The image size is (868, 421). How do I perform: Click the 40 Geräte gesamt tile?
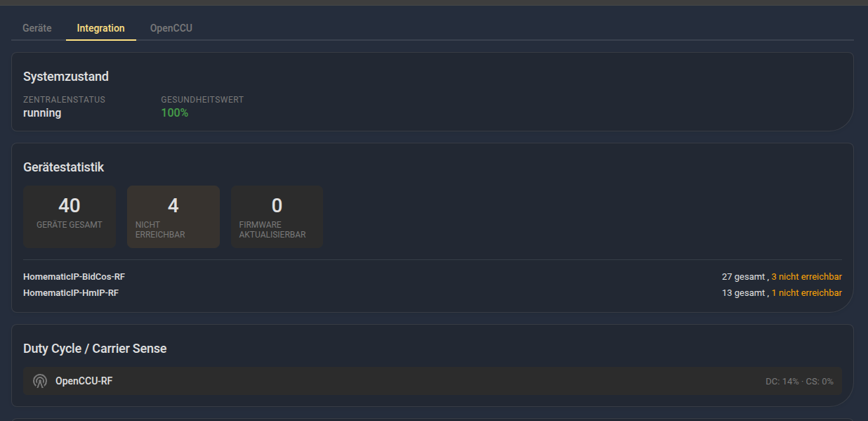(x=70, y=216)
